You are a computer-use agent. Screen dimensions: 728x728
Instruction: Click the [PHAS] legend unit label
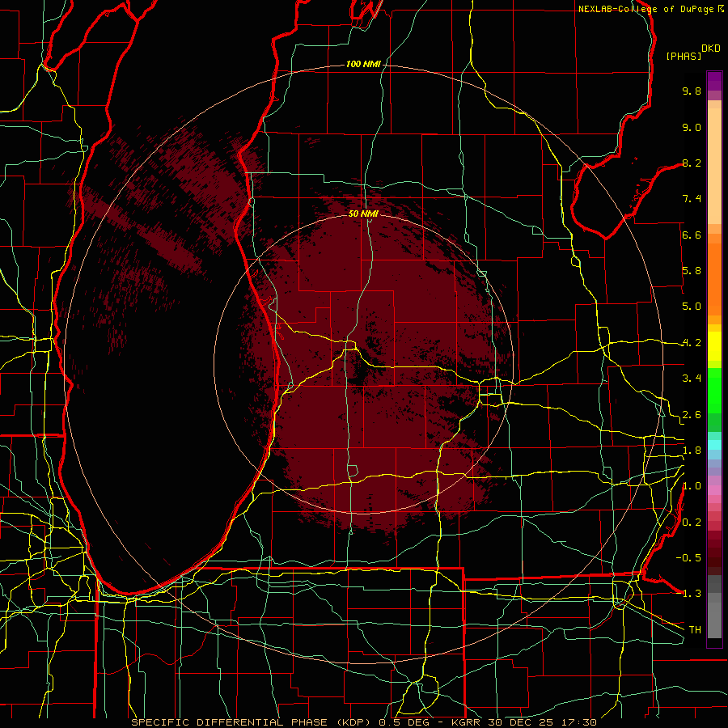tap(684, 56)
